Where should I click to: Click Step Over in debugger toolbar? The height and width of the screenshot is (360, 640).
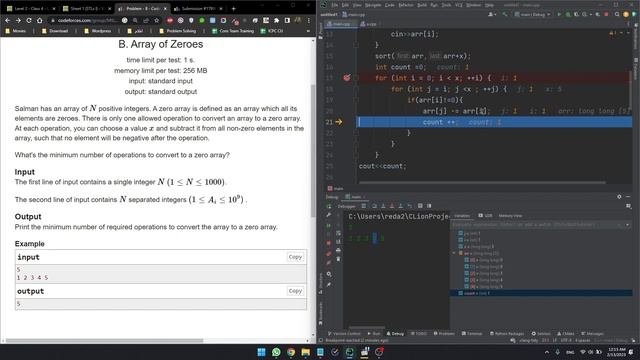tap(374, 206)
